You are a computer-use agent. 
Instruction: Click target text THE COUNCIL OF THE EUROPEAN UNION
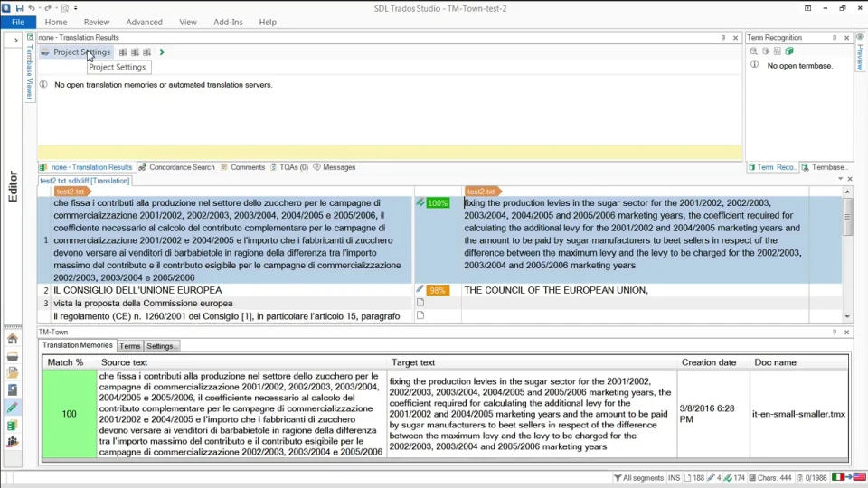[x=556, y=290]
